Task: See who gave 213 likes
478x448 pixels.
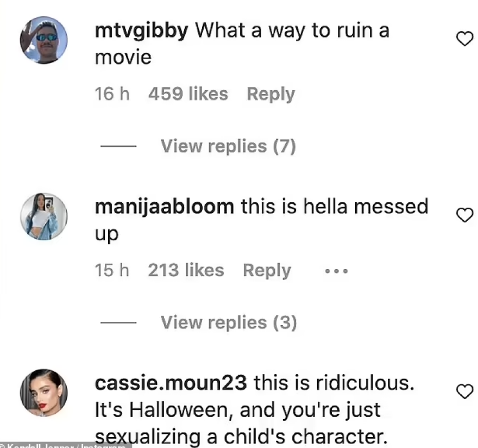Action: [186, 271]
